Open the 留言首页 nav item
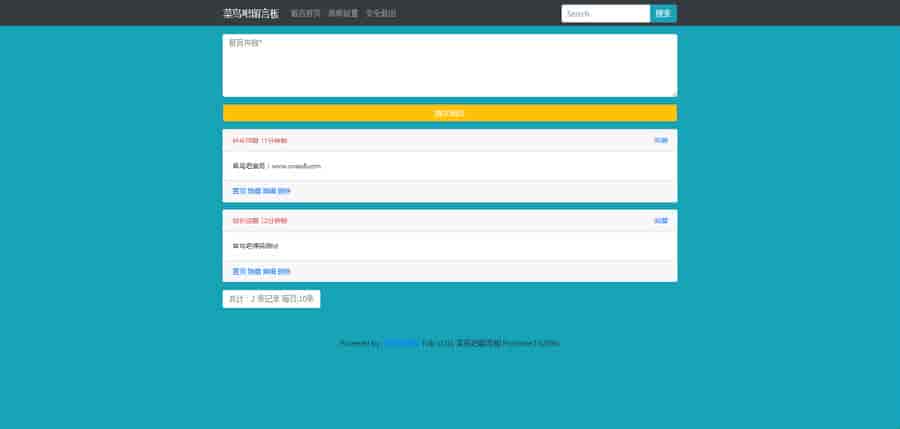Screen dimensions: 900x429 point(305,14)
